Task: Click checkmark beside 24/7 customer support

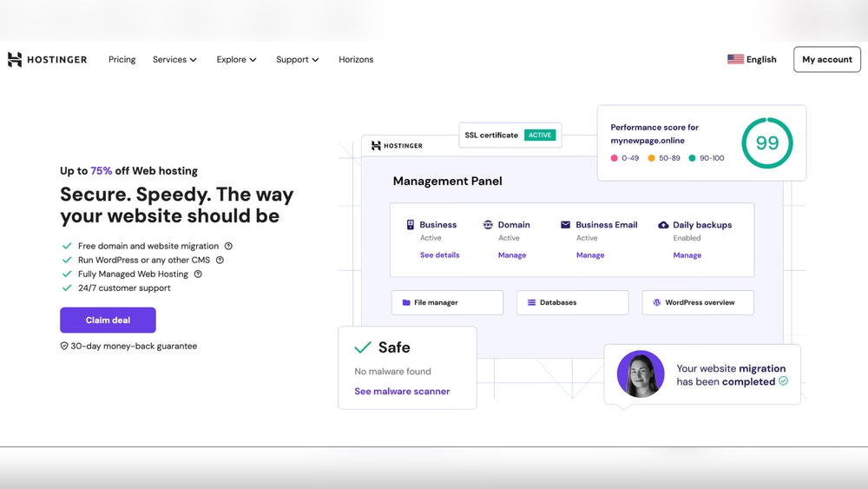Action: (x=67, y=288)
